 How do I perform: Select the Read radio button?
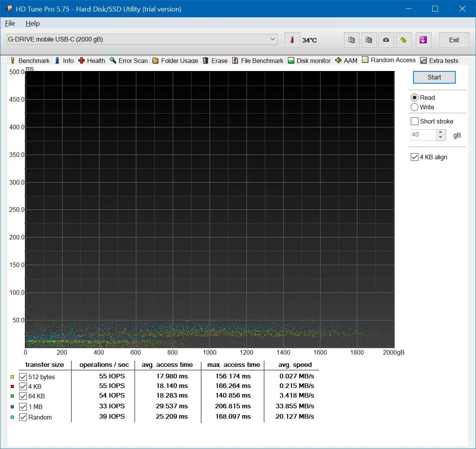(x=415, y=97)
